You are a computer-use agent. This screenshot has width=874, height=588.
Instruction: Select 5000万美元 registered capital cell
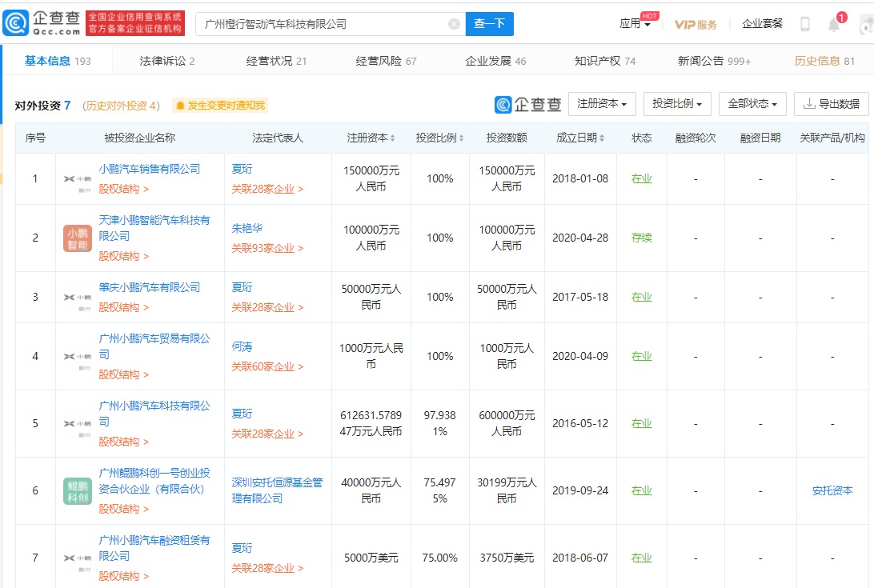click(371, 558)
